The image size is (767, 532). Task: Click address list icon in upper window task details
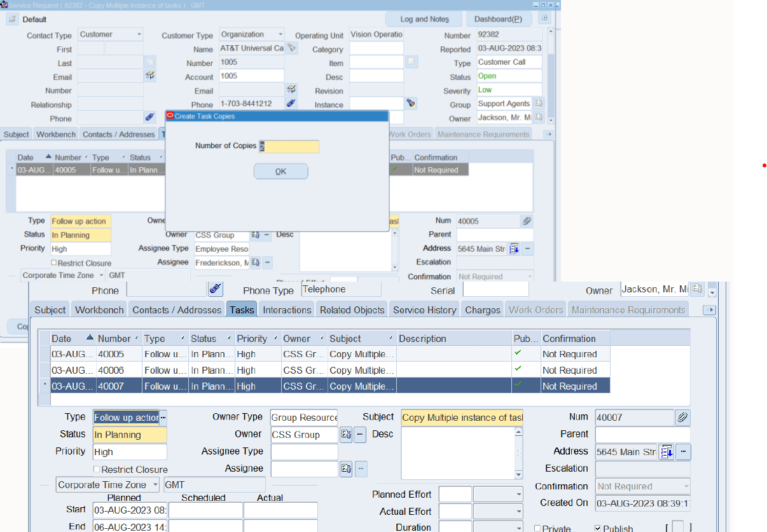point(514,249)
